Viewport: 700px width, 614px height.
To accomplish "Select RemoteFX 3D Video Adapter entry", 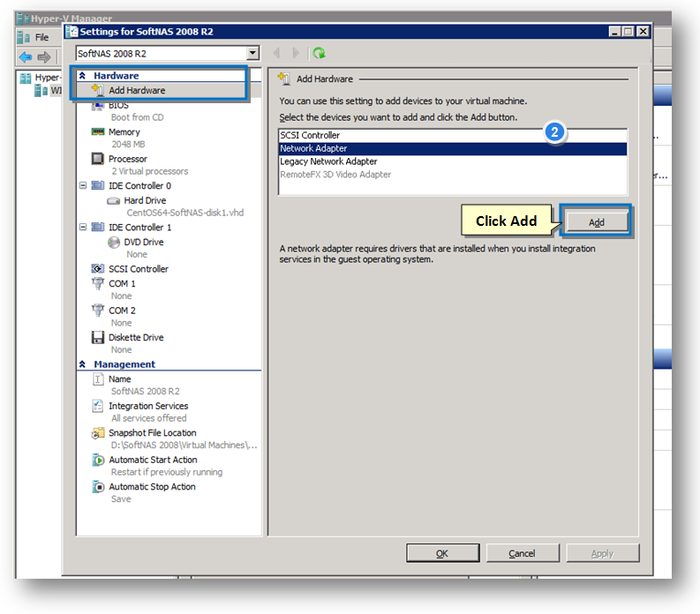I will (453, 174).
